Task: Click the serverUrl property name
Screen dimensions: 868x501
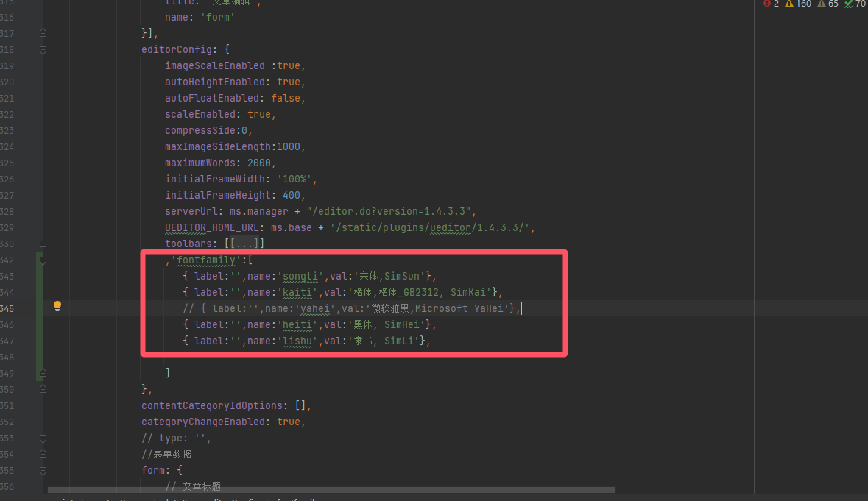Action: pos(193,211)
